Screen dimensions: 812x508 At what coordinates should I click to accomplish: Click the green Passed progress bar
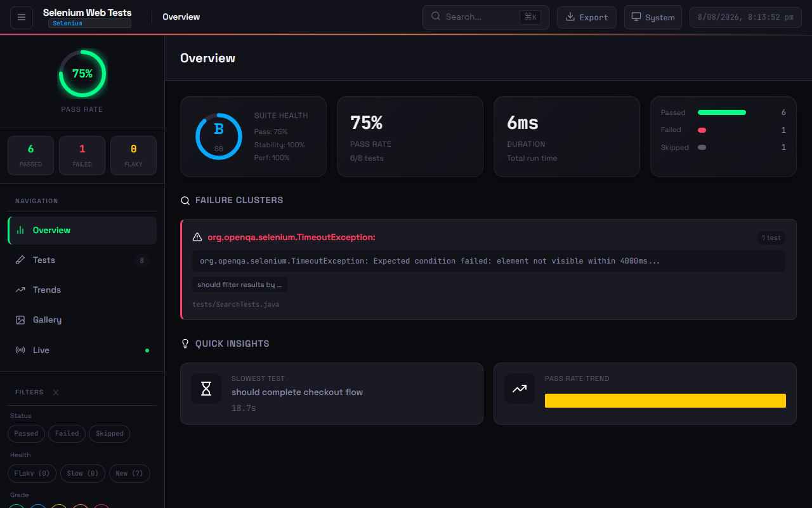click(x=722, y=112)
